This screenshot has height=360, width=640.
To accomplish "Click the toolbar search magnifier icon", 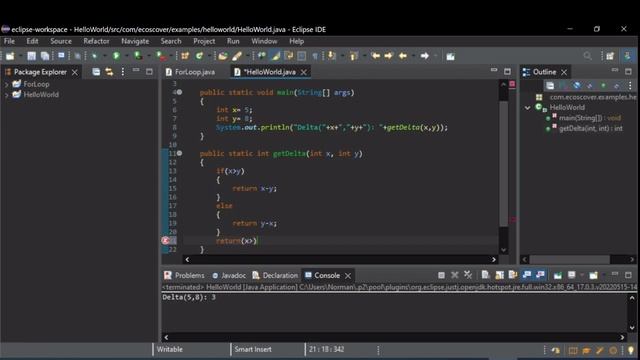I will 587,56.
